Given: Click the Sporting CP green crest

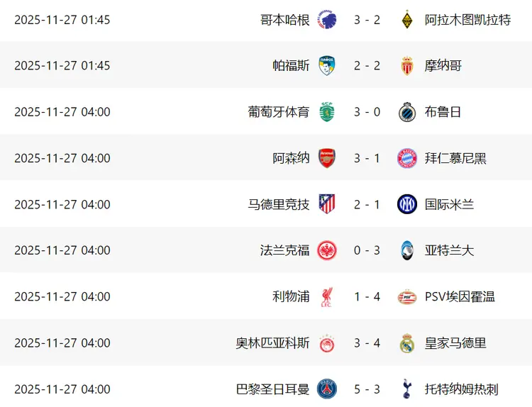Looking at the screenshot, I should point(327,112).
